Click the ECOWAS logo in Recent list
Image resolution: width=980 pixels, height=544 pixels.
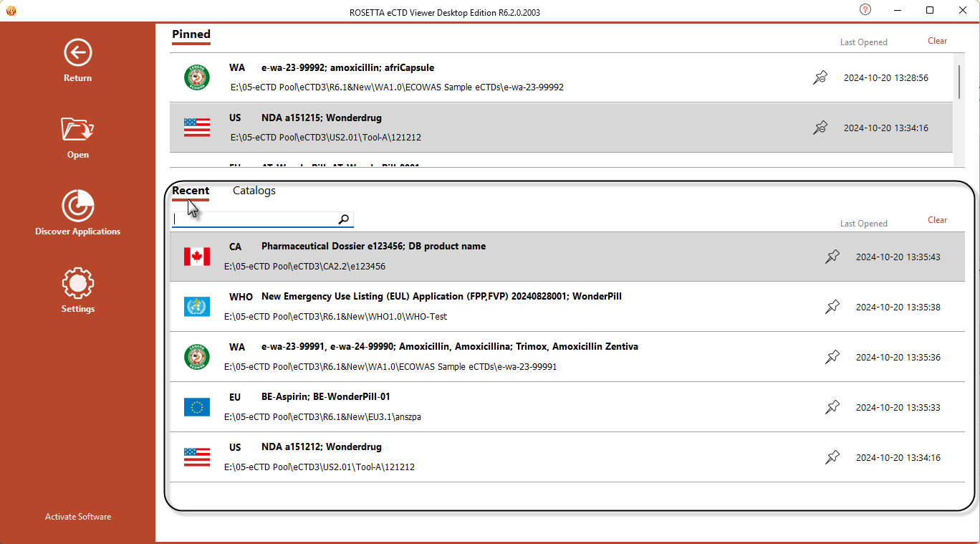197,357
